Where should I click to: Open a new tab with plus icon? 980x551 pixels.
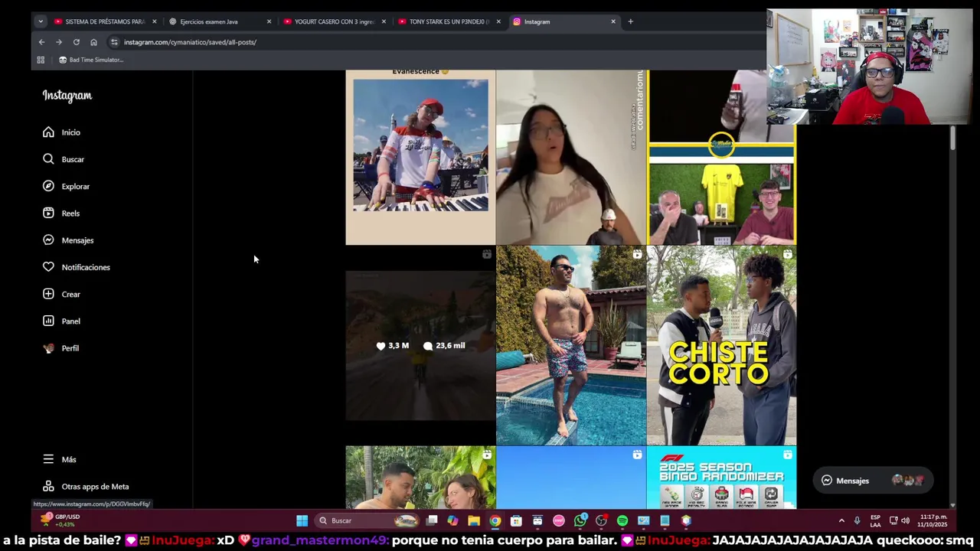[630, 21]
